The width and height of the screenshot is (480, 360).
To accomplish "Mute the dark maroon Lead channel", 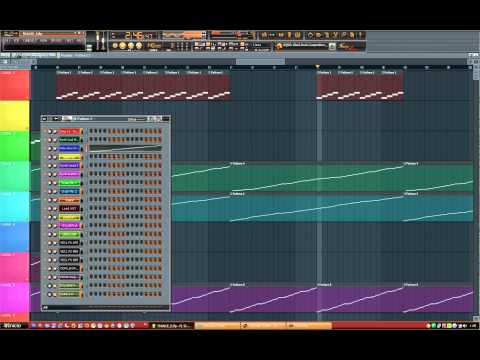I will click(50, 208).
